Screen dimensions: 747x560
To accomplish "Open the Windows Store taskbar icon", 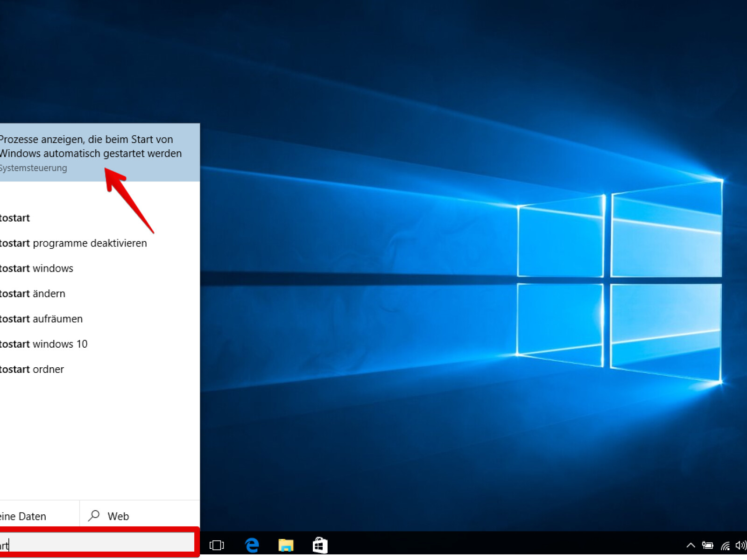I will coord(320,545).
